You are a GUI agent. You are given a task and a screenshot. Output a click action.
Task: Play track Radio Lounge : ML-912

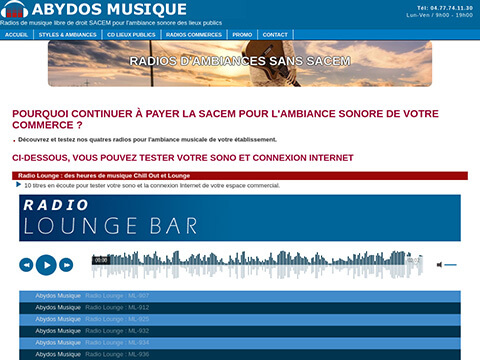coord(240,308)
